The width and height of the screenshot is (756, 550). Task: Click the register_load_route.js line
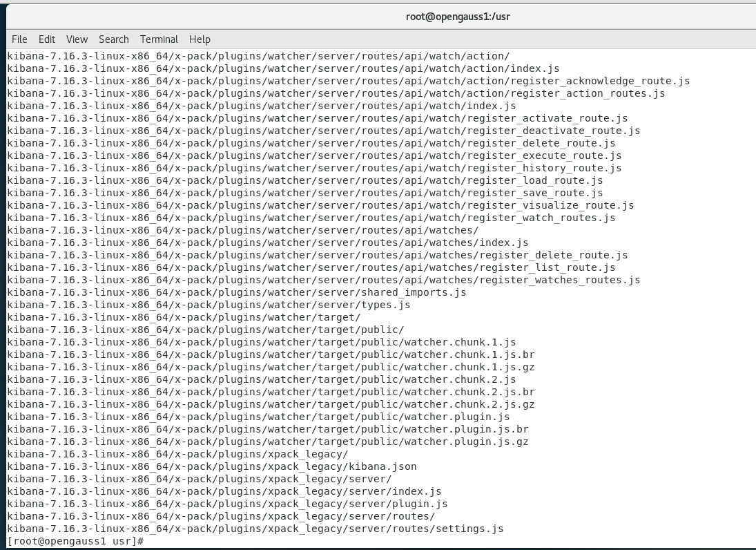(x=305, y=180)
